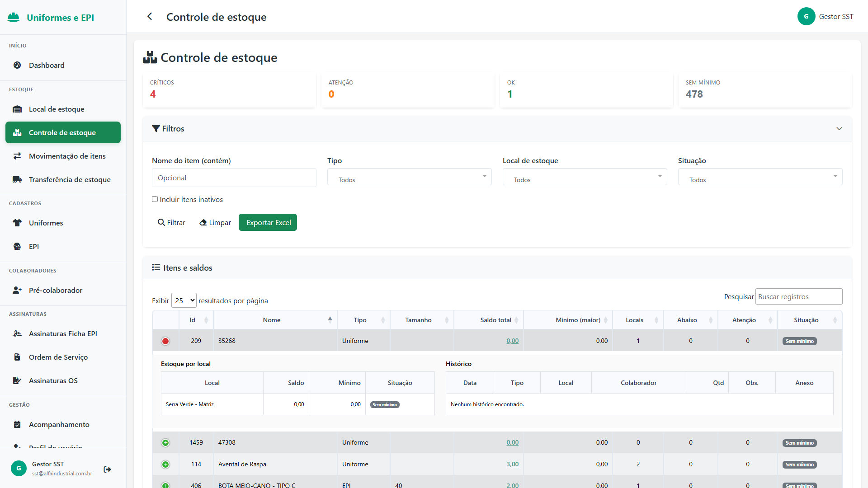Sort table by Mínimo (maior) column
The width and height of the screenshot is (868, 488).
568,320
